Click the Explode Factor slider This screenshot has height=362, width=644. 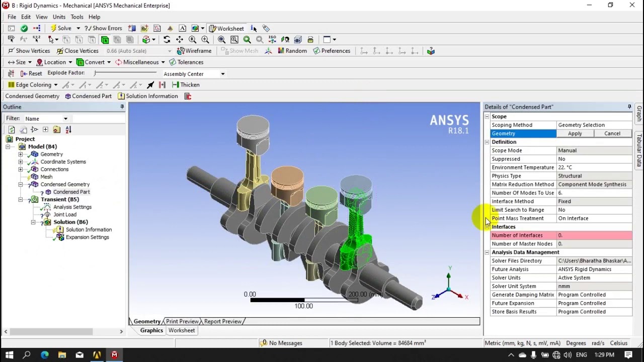125,73
